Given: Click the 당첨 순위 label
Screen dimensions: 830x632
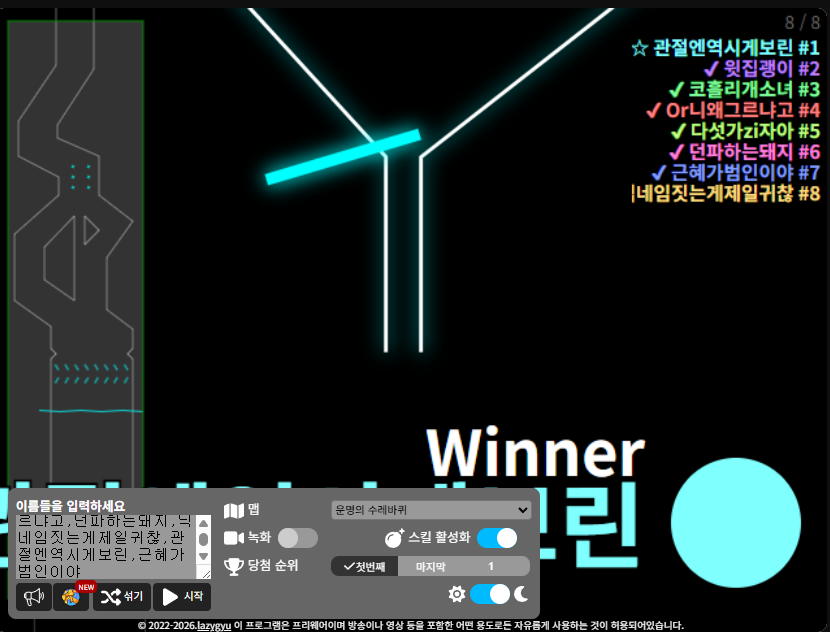Looking at the screenshot, I should 273,566.
